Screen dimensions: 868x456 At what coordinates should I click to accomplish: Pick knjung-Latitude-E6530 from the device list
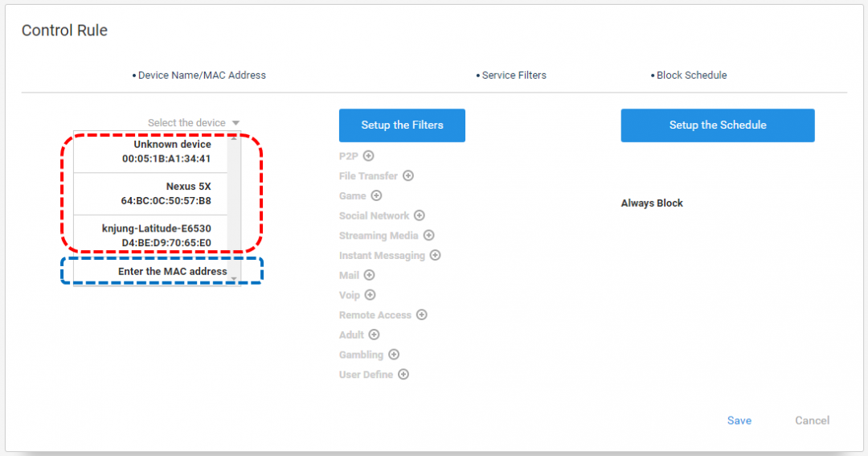click(x=150, y=236)
